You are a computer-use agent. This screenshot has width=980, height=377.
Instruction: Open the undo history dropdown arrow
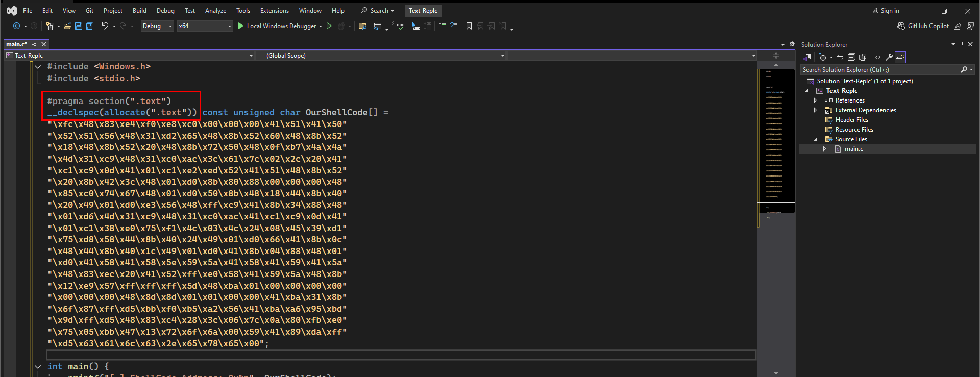[x=114, y=26]
